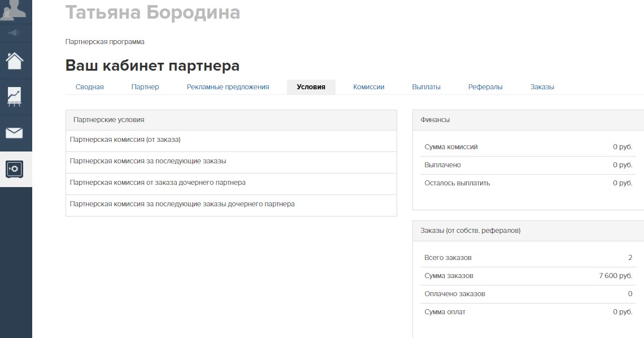The width and height of the screenshot is (644, 338).
Task: Open the Заказы tab
Action: (x=542, y=87)
